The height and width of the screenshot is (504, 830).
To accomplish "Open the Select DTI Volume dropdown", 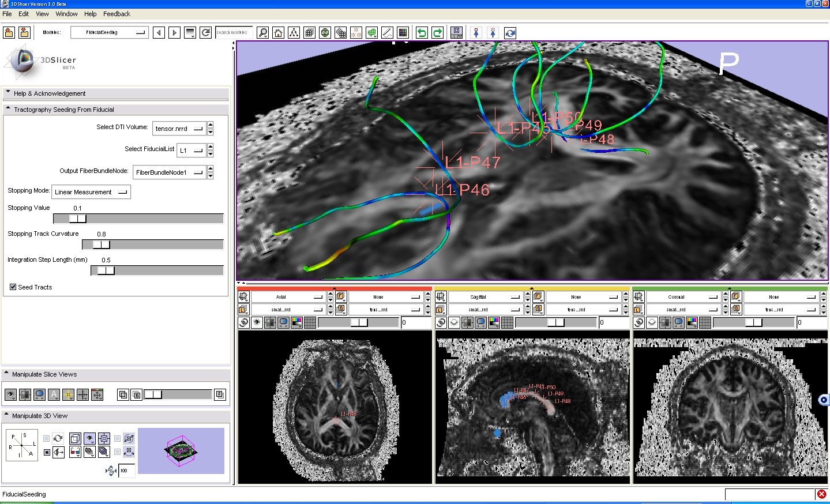I will 179,129.
